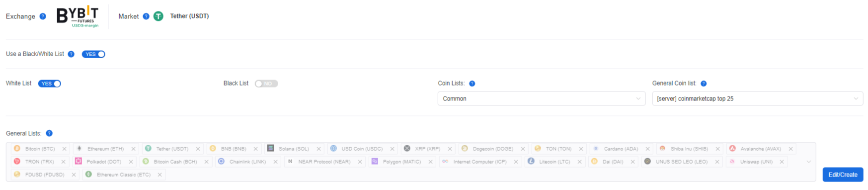Screen dimensions: 868x190
Task: Open help for Use a Black/White List
Action: [71, 54]
